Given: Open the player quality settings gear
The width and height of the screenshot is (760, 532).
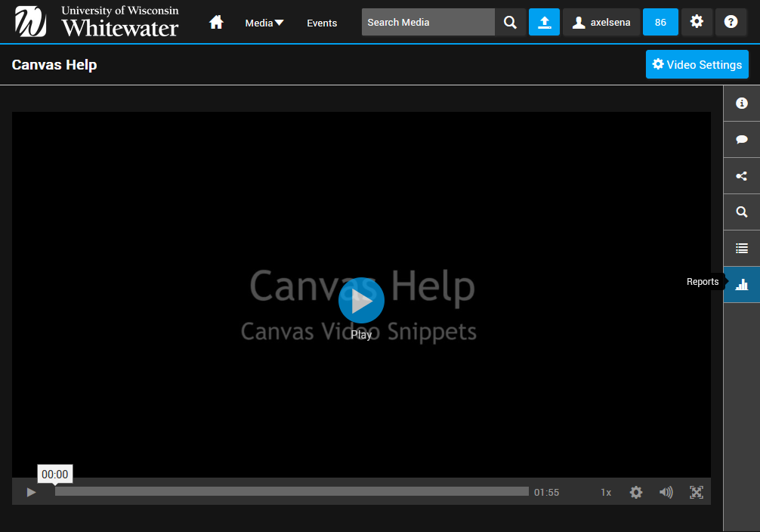Looking at the screenshot, I should click(636, 492).
